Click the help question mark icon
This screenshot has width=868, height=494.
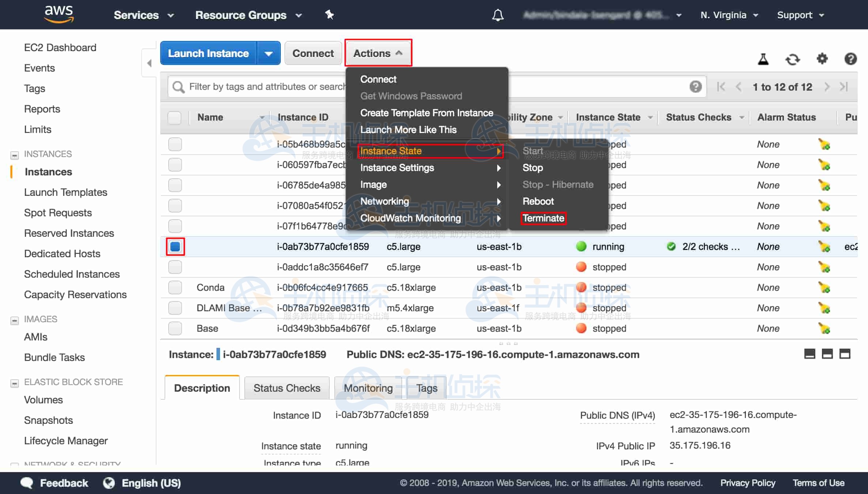click(x=850, y=59)
